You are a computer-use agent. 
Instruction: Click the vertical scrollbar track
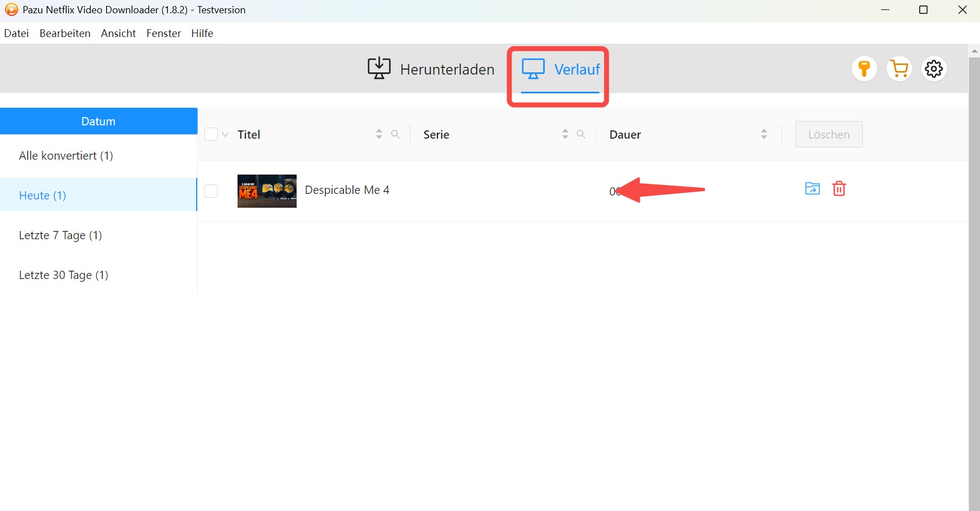click(x=974, y=283)
